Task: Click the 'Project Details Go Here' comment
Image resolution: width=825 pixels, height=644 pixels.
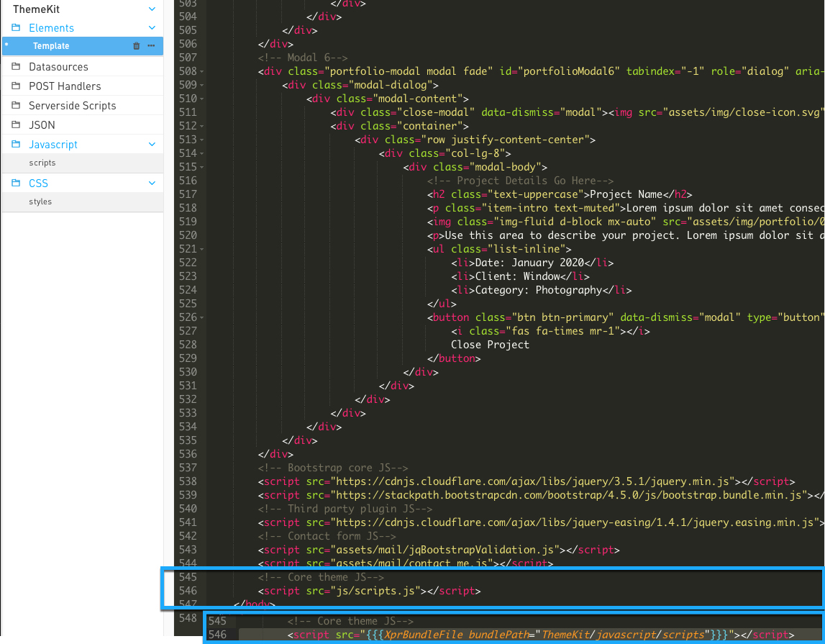Action: [520, 181]
